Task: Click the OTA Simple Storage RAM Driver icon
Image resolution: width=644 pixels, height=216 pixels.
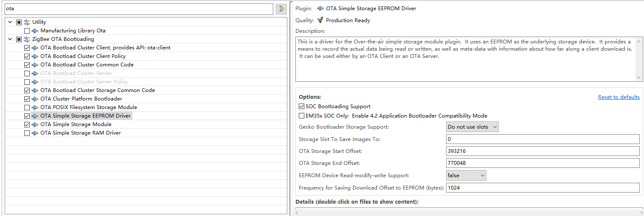Action: point(35,133)
